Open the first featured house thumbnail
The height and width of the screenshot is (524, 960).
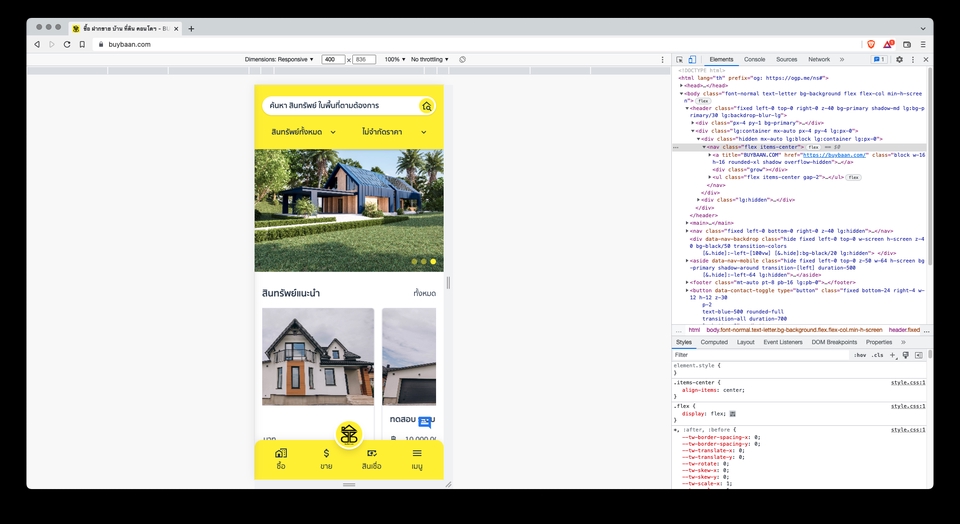318,356
